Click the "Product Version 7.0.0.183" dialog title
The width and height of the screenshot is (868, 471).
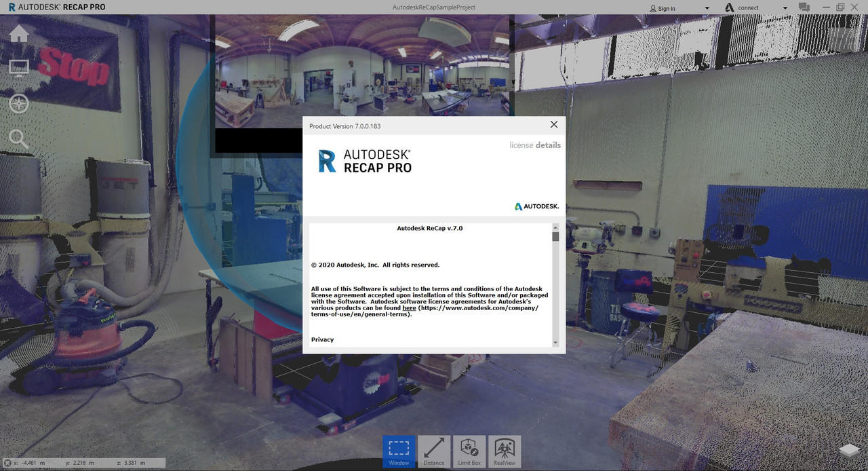(x=344, y=126)
